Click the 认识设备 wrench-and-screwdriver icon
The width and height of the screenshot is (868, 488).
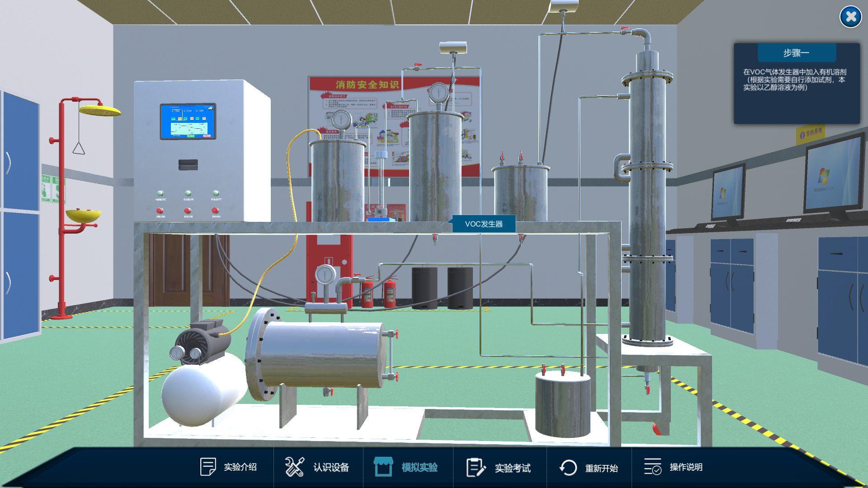point(294,467)
